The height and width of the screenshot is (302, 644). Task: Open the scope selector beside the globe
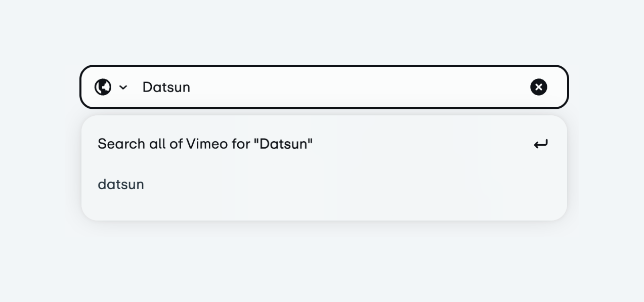[123, 88]
